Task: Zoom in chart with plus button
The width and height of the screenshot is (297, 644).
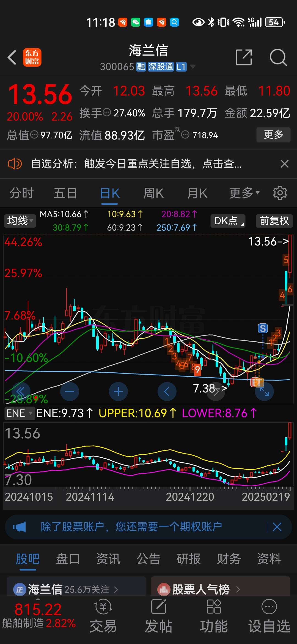Action: pyautogui.click(x=118, y=391)
